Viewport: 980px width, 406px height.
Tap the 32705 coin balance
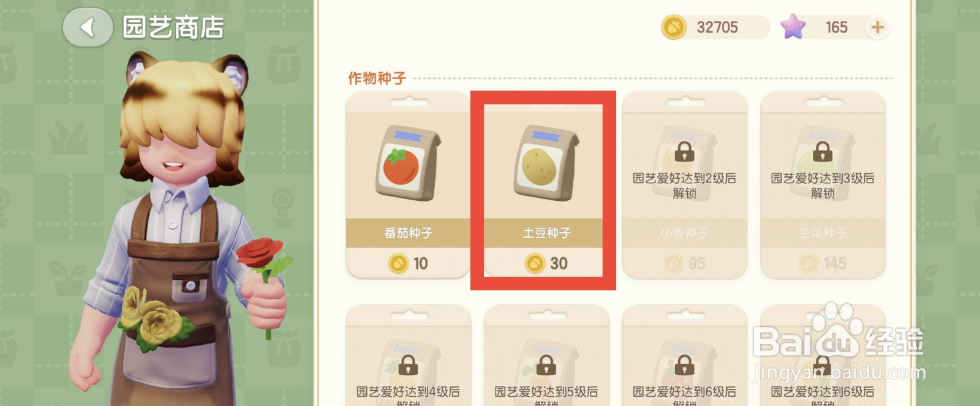717,28
